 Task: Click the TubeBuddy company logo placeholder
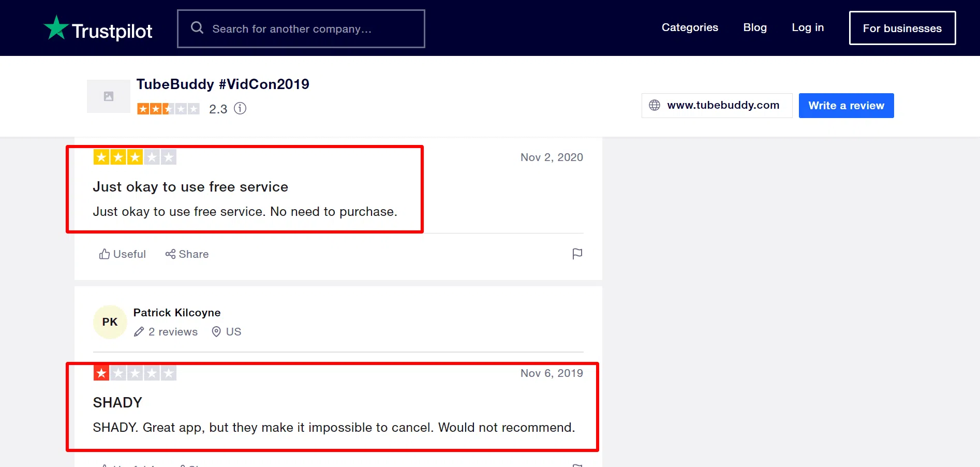[109, 96]
